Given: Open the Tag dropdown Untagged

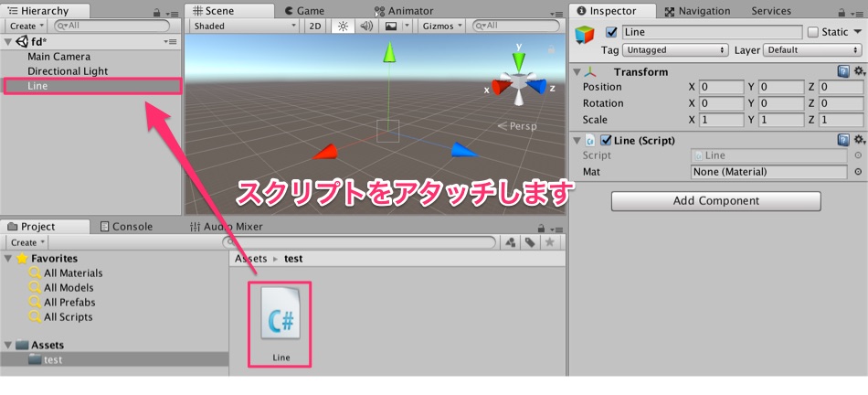Looking at the screenshot, I should tap(675, 50).
